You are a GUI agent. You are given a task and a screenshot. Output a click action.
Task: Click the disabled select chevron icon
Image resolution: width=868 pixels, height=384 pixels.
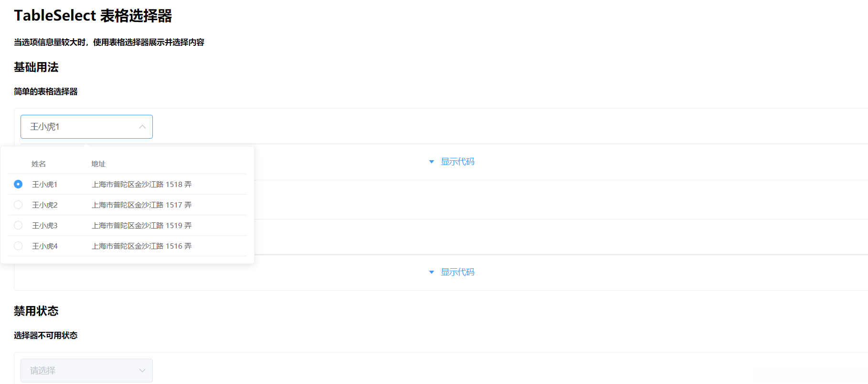click(x=142, y=371)
